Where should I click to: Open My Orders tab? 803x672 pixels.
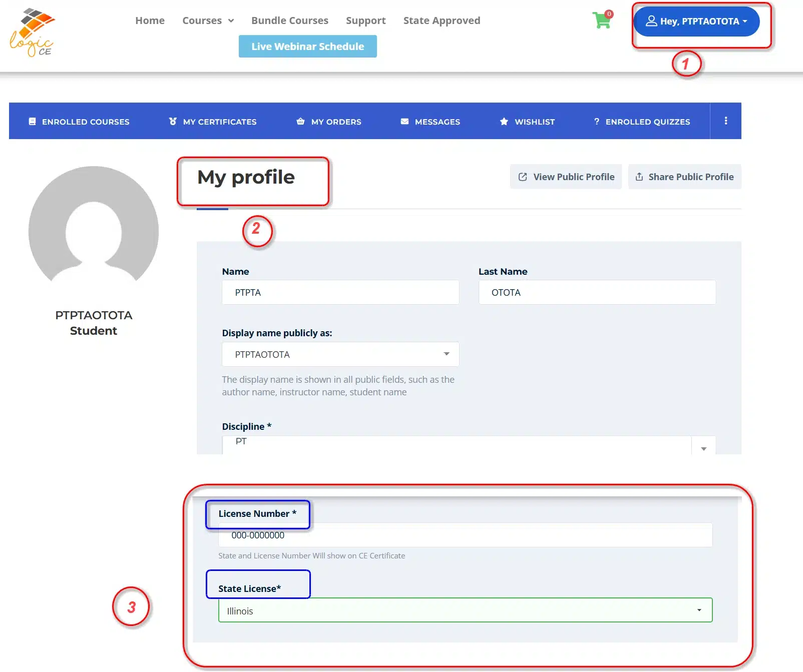point(329,122)
